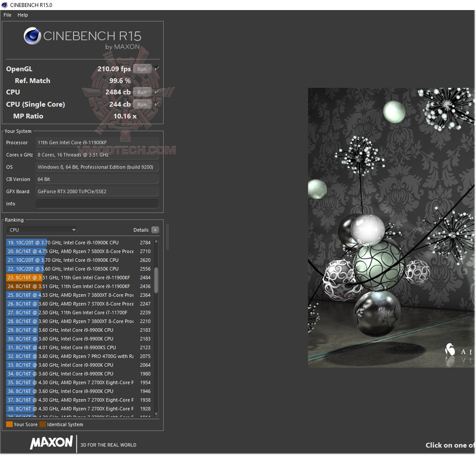476x455 pixels.
Task: Run the CPU (Single Core) benchmark
Action: point(142,104)
